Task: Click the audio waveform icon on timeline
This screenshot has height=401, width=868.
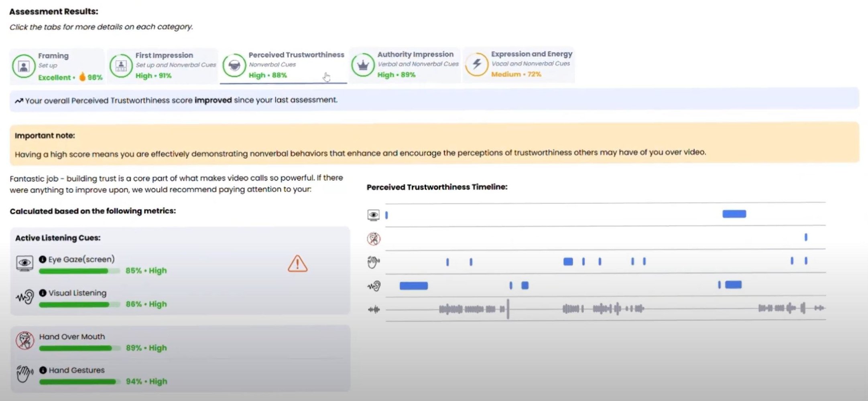Action: click(374, 309)
